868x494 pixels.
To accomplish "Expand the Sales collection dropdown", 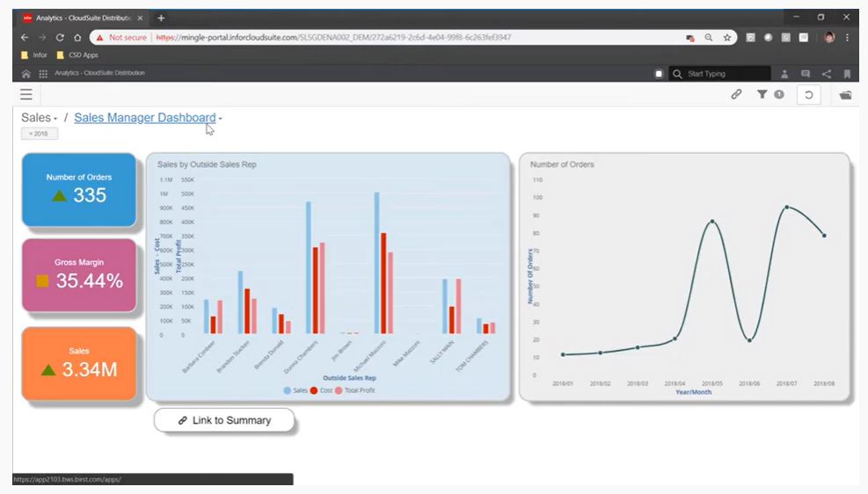I will click(x=55, y=119).
